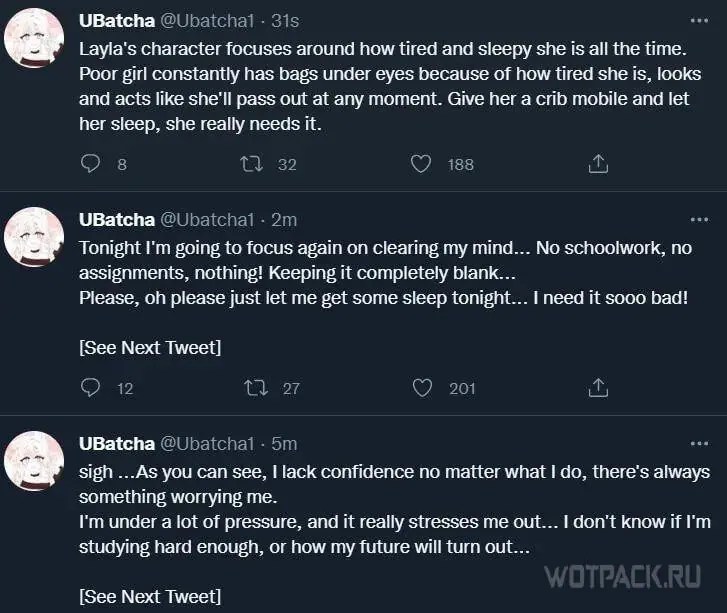The image size is (727, 613).
Task: Click the avatar on the 'lack confidence' tweet
Action: 34,461
